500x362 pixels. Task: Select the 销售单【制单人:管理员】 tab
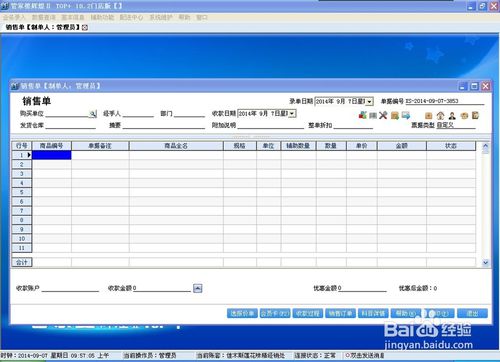43,28
